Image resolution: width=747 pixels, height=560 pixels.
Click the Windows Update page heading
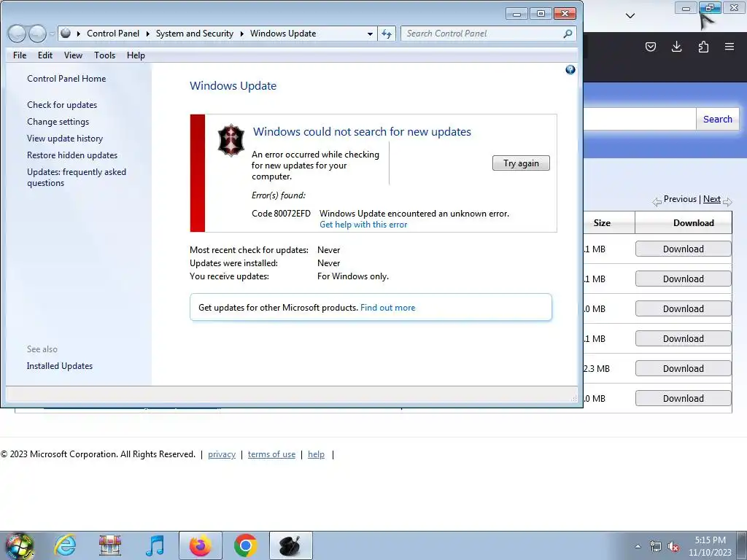(233, 86)
